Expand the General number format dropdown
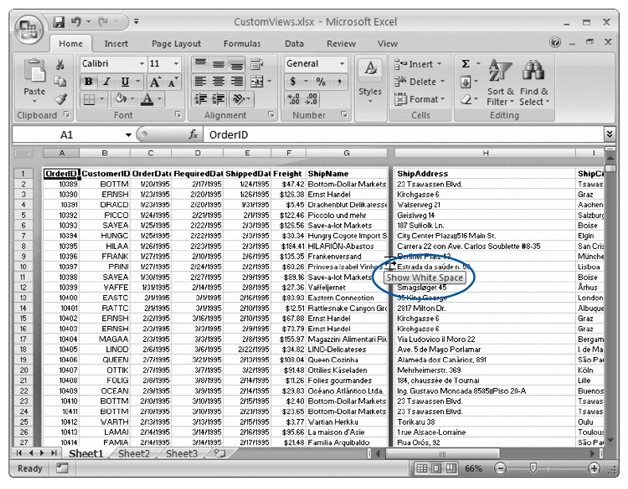Image resolution: width=628 pixels, height=489 pixels. point(341,64)
